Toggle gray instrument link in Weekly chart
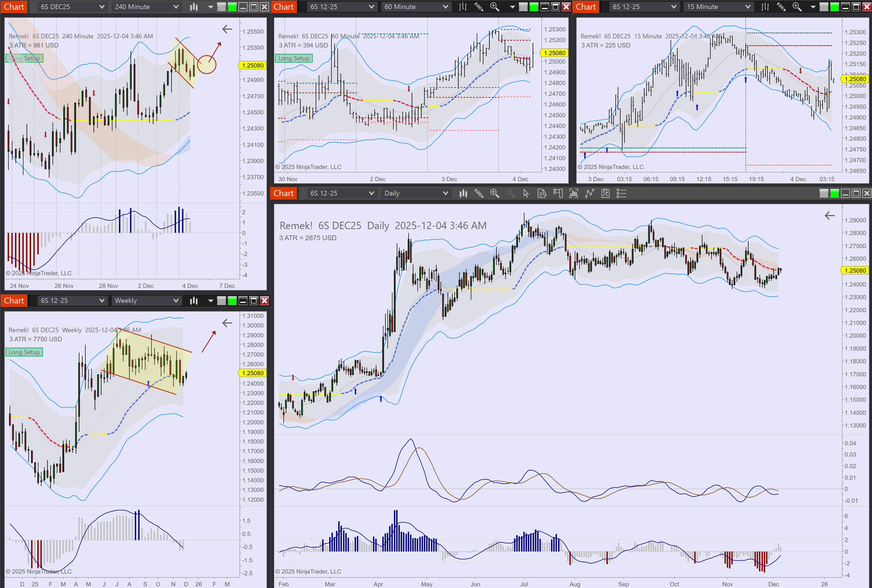The width and height of the screenshot is (872, 588). [x=221, y=300]
